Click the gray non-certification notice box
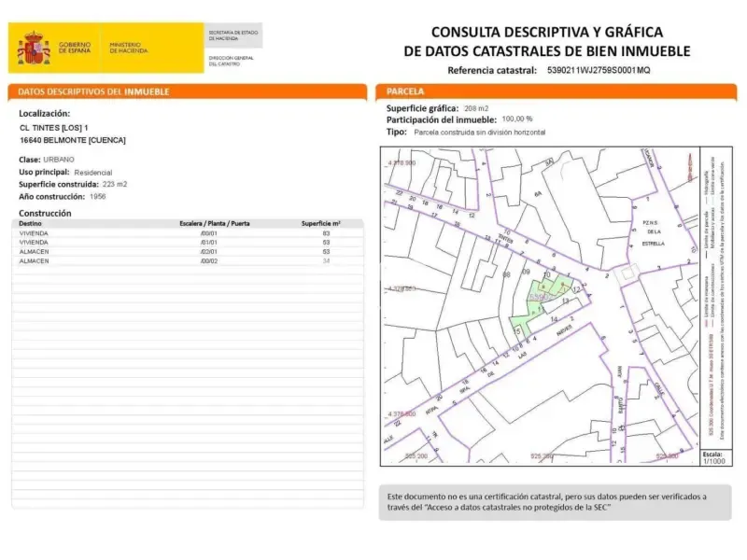 pos(556,502)
